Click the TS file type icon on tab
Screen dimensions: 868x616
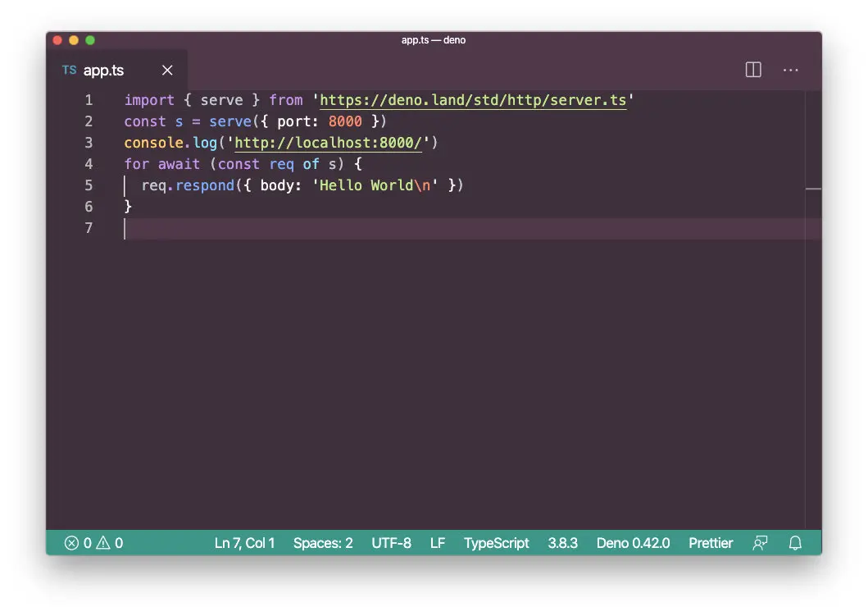[x=69, y=71]
